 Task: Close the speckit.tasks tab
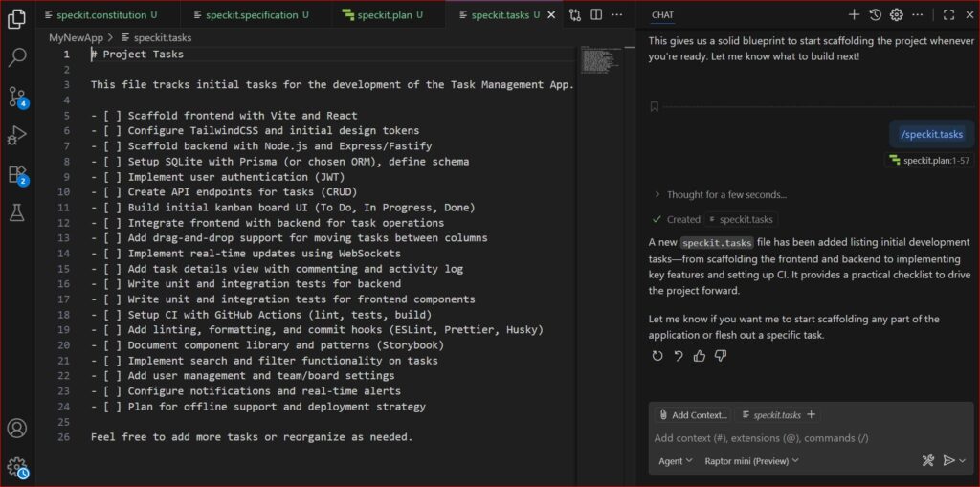coord(551,15)
